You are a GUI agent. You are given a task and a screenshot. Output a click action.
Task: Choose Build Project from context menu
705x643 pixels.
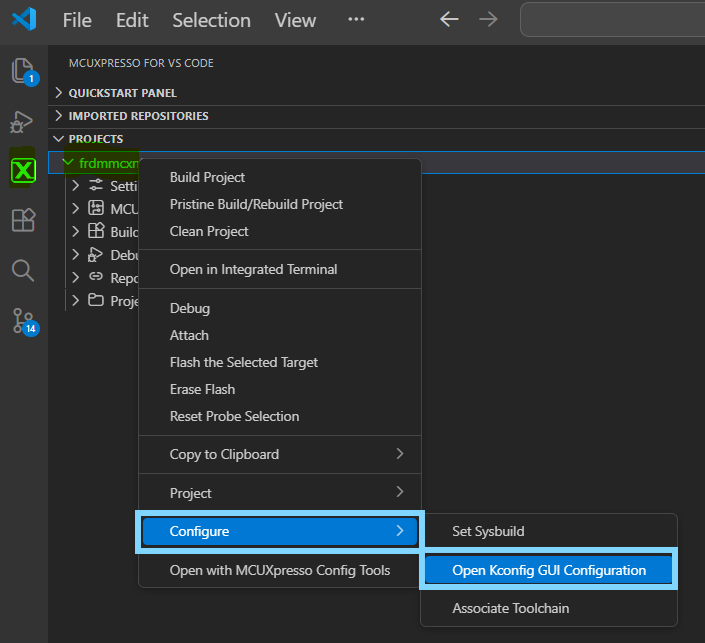[207, 177]
